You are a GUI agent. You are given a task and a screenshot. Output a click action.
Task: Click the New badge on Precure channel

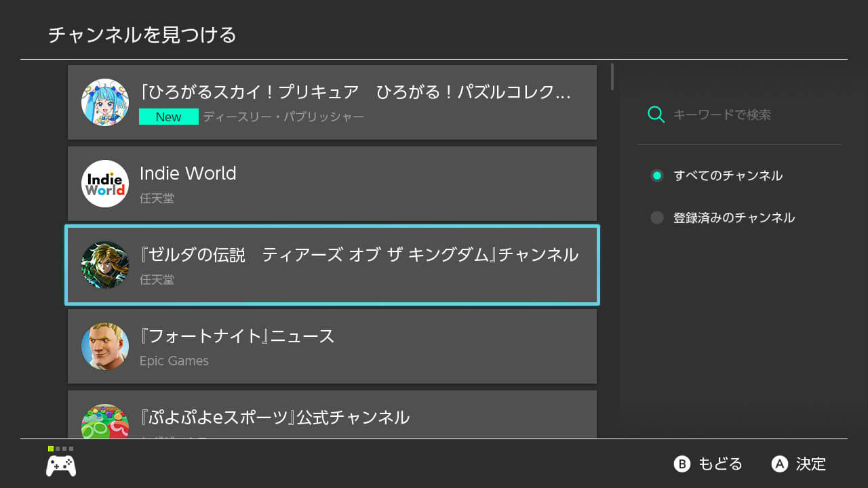168,117
